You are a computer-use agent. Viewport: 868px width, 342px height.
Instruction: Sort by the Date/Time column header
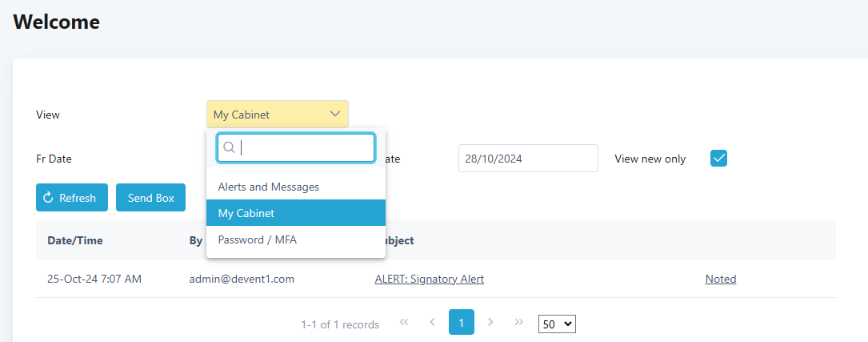point(75,240)
